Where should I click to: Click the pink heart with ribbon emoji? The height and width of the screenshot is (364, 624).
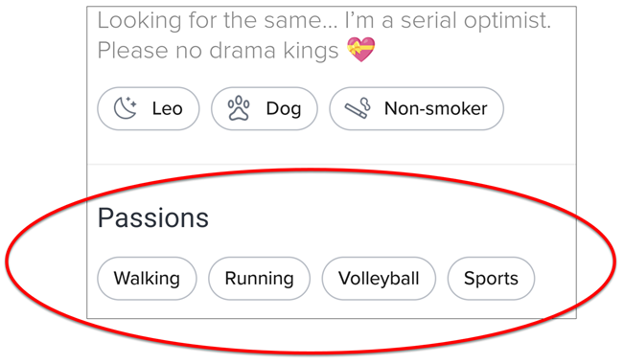click(361, 50)
